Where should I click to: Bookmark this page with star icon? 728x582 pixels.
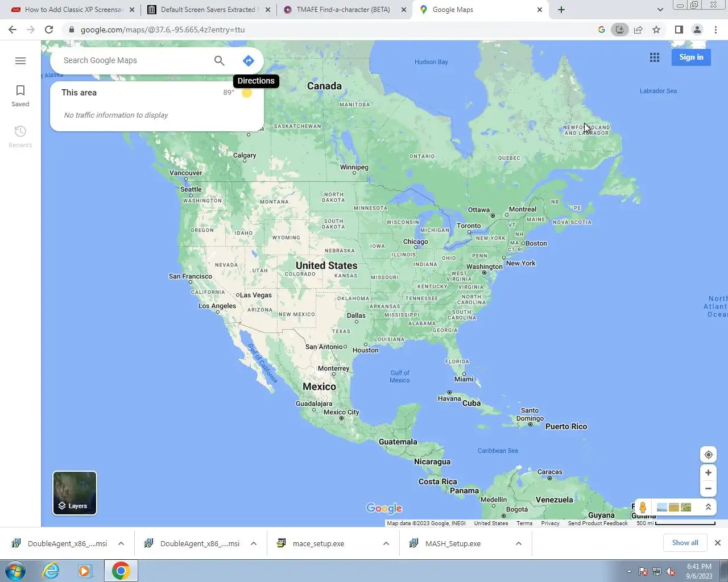point(656,30)
